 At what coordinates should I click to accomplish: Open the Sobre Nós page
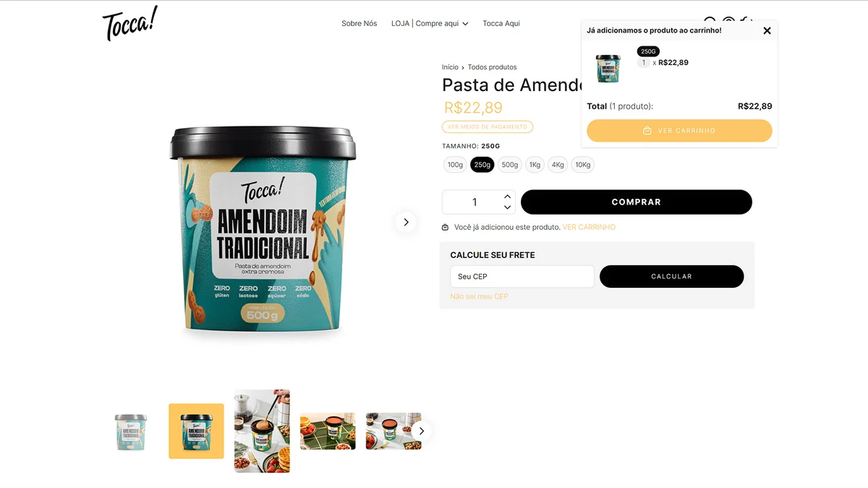(359, 23)
